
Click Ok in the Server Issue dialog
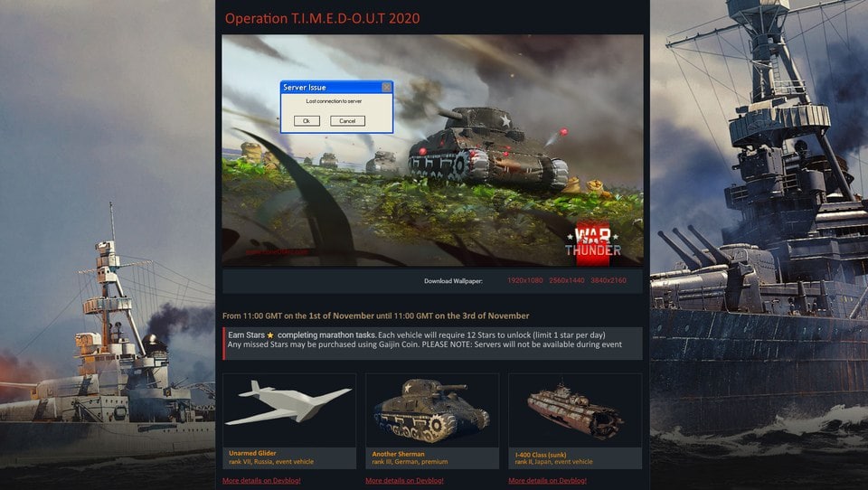pyautogui.click(x=307, y=121)
